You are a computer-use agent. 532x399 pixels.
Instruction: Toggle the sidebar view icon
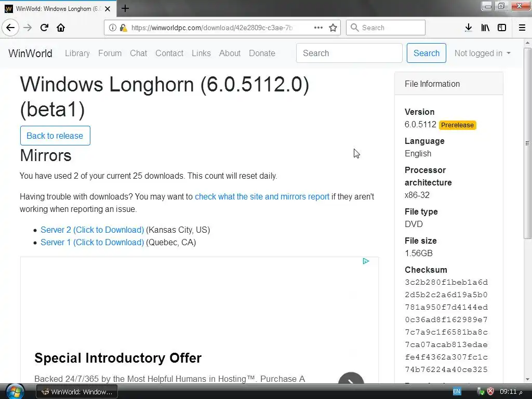[502, 28]
